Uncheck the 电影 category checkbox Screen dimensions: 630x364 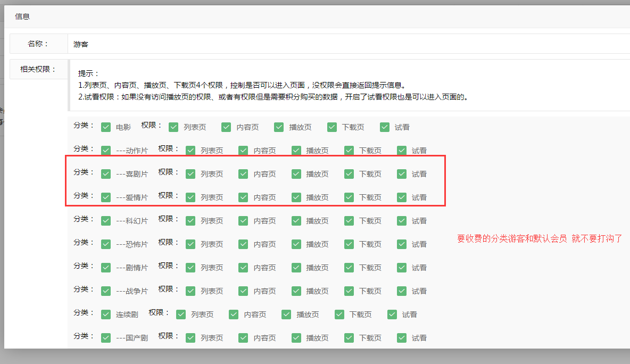106,127
